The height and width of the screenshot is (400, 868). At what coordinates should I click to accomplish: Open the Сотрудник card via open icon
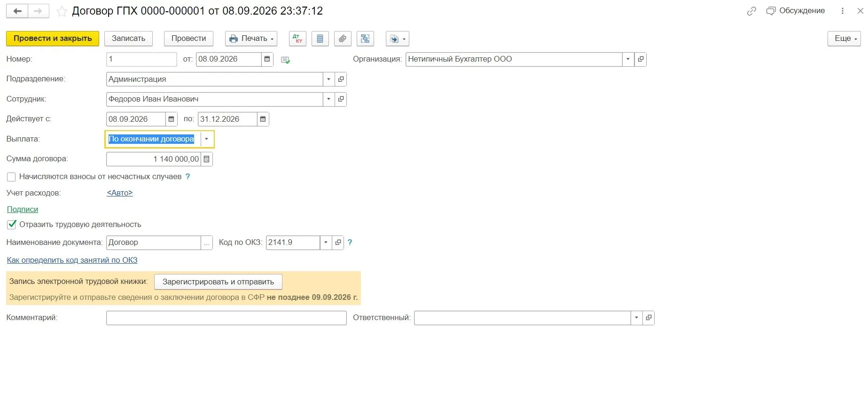[x=341, y=99]
